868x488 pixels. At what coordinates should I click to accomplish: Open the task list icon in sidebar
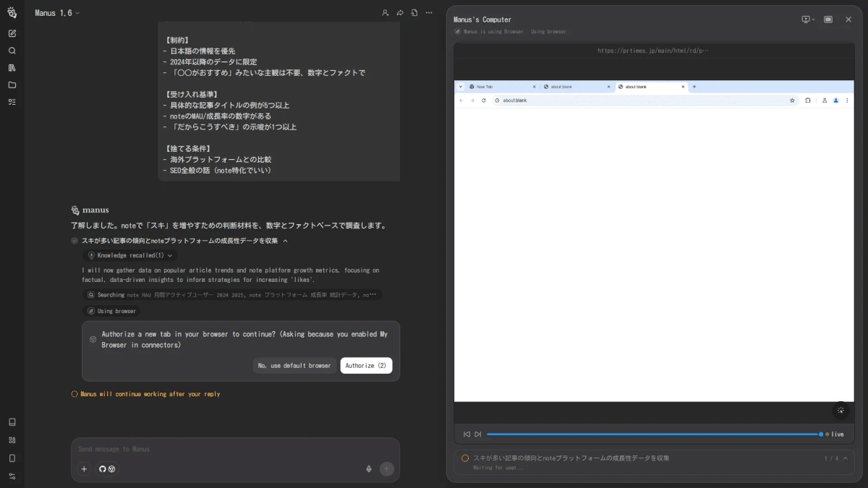[12, 102]
